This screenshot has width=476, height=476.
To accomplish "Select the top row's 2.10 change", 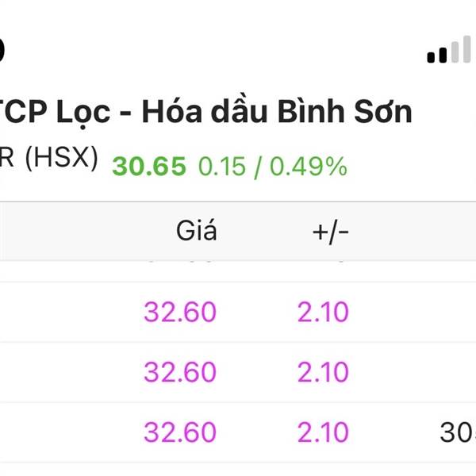I will pyautogui.click(x=323, y=312).
